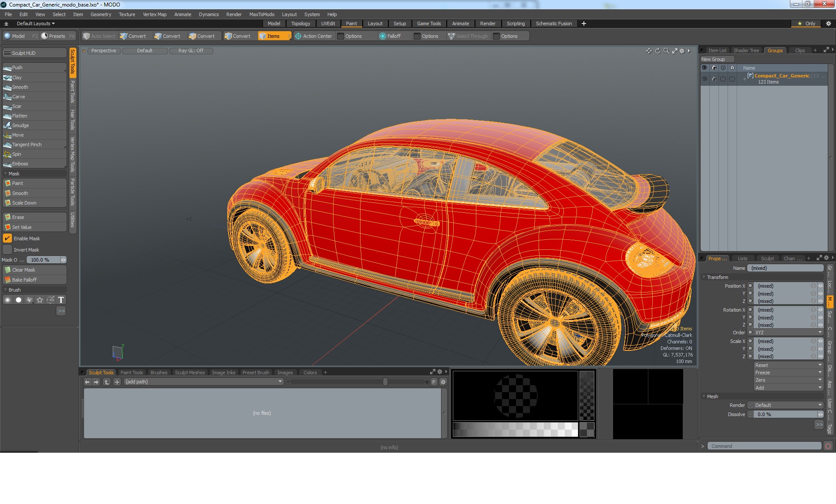The height and width of the screenshot is (504, 836).
Task: Select the sculpt Move tool
Action: (34, 135)
